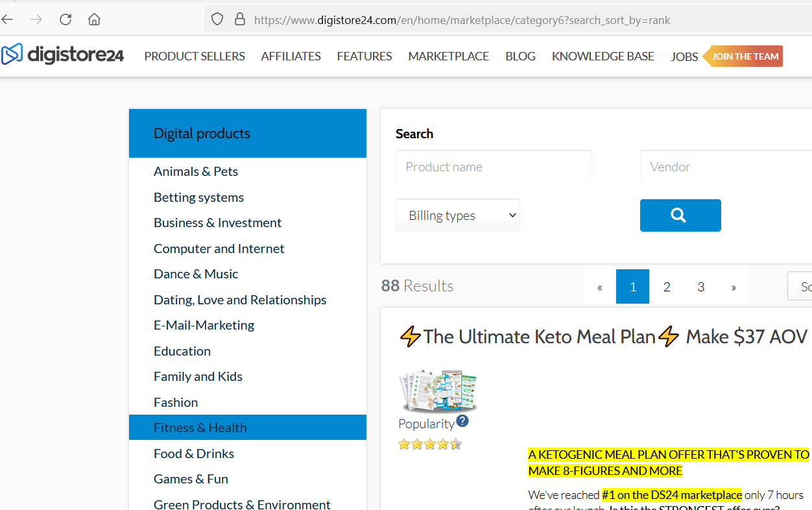812x510 pixels.
Task: Open the PRODUCT SELLERS menu
Action: tap(195, 56)
